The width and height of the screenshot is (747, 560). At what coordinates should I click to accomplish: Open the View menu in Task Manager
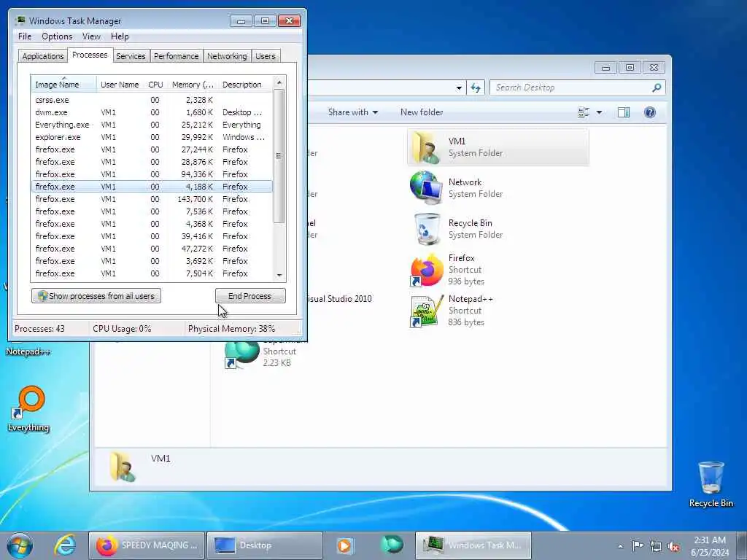point(91,36)
